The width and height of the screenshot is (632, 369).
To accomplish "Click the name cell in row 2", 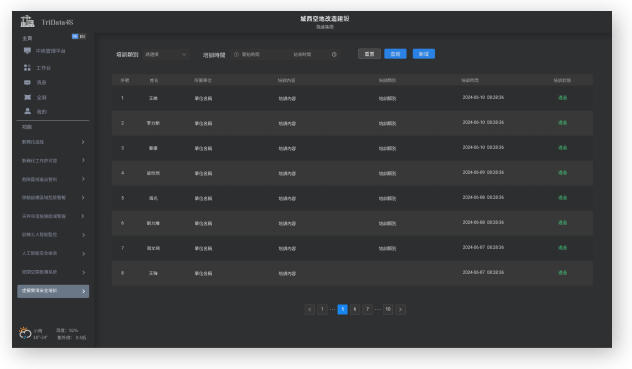I will point(153,123).
